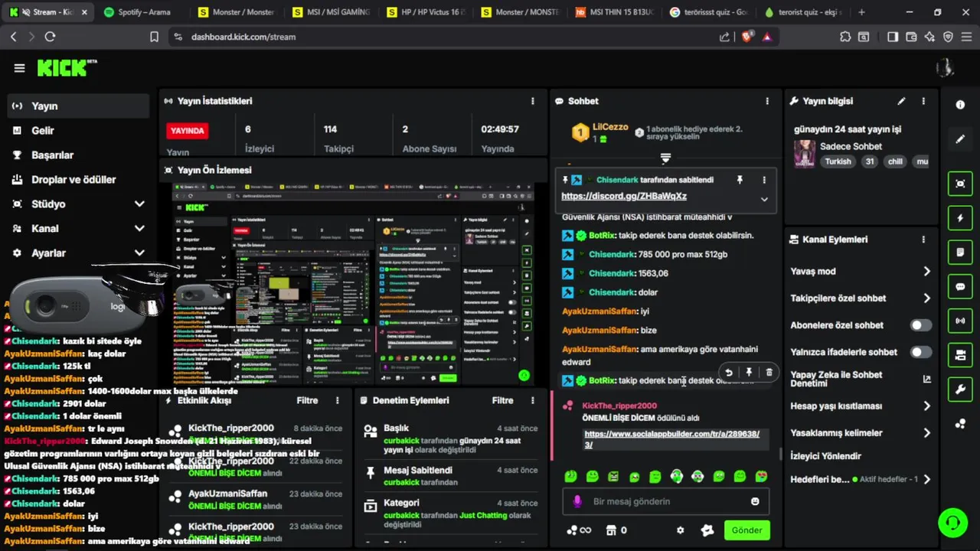Switch to terorist quiz ekşi tab
Viewport: 980px width, 551px height.
coord(804,12)
